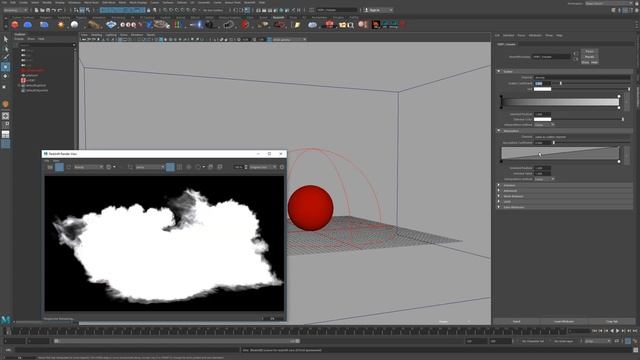Click the red-green-blue bars shelf icon

click(178, 25)
